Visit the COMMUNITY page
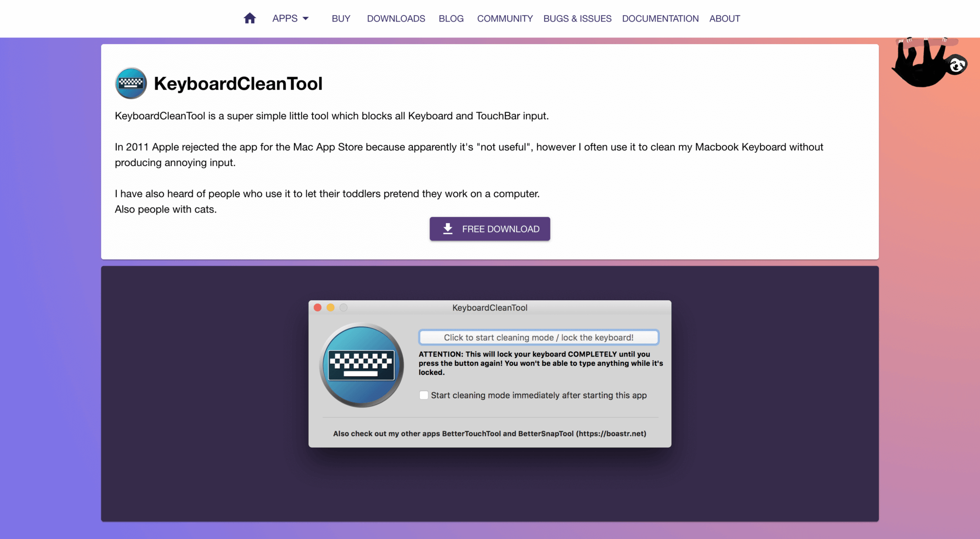The width and height of the screenshot is (980, 539). [x=504, y=18]
